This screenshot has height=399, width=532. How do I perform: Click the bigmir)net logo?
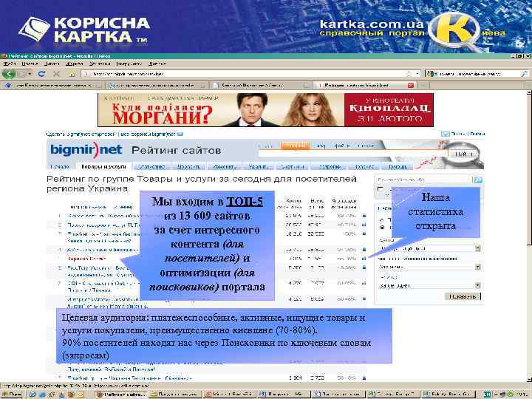coord(86,149)
